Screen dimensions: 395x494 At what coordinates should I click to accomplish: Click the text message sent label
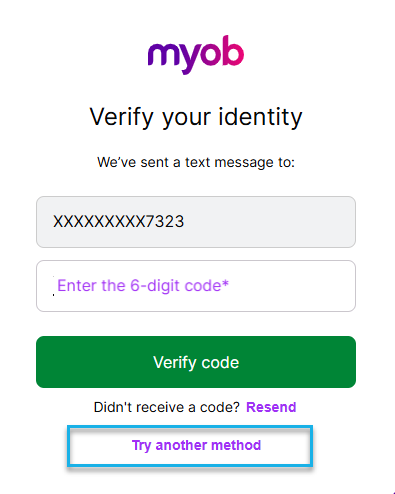pos(196,163)
